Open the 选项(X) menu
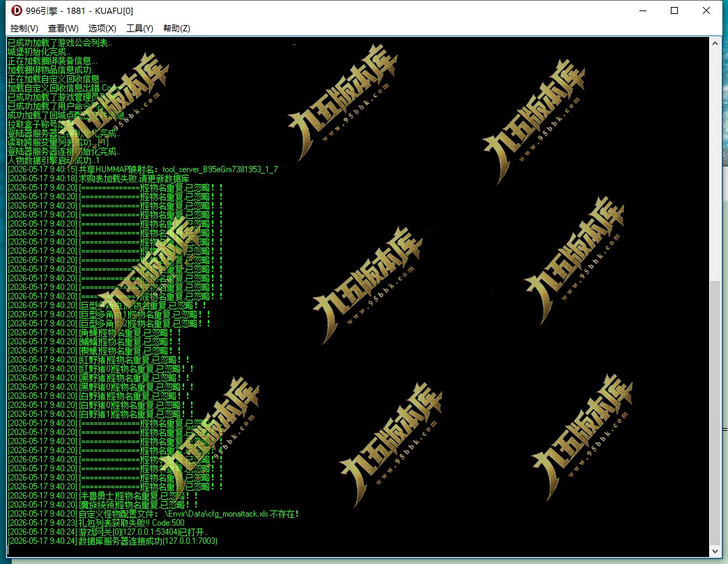This screenshot has height=564, width=728. coord(102,29)
